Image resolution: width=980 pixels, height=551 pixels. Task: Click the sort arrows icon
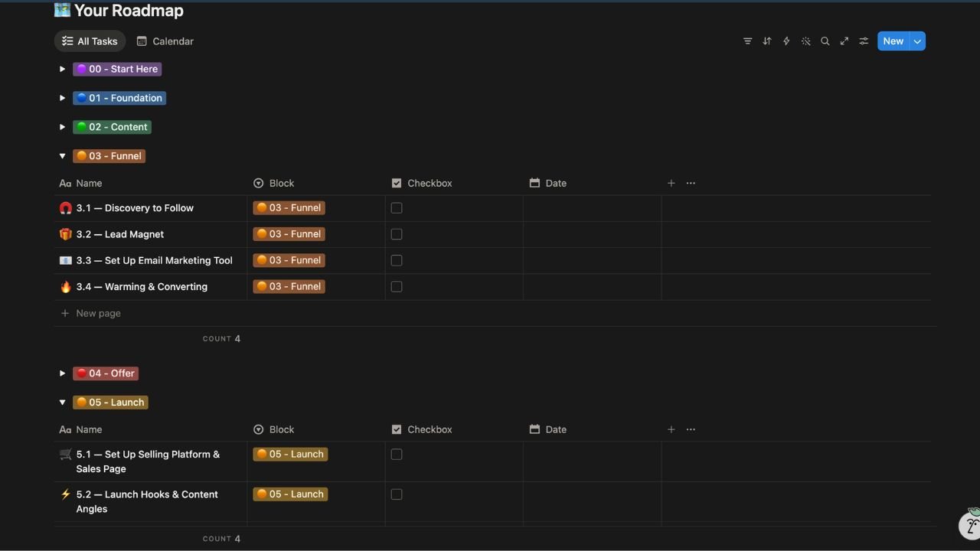pos(766,41)
